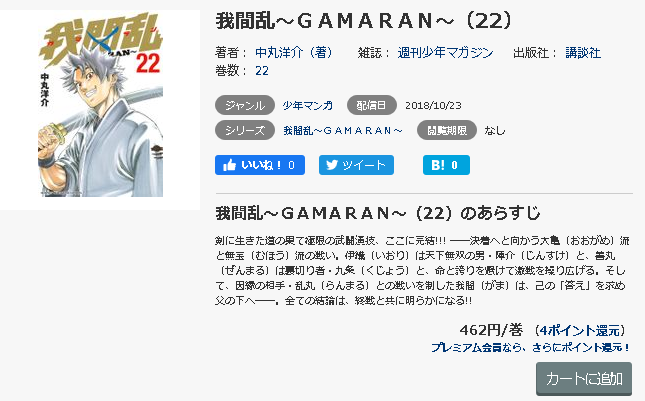This screenshot has height=401, width=645.
Task: Open the GAMARAN volume 22 cover thumbnail
Action: tap(100, 104)
